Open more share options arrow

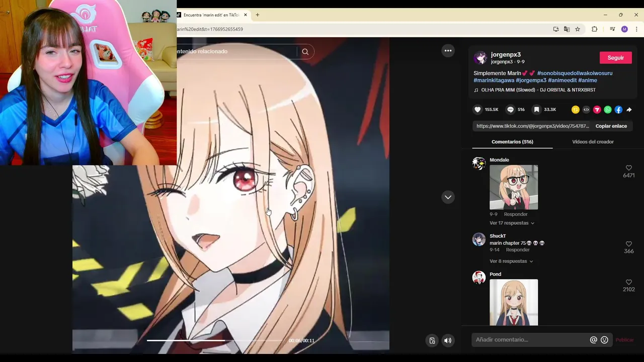click(629, 110)
